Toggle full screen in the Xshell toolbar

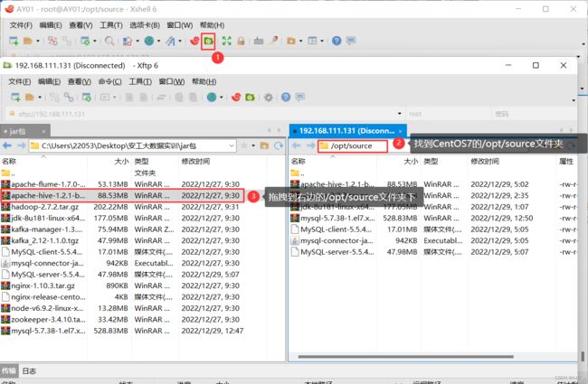click(226, 41)
